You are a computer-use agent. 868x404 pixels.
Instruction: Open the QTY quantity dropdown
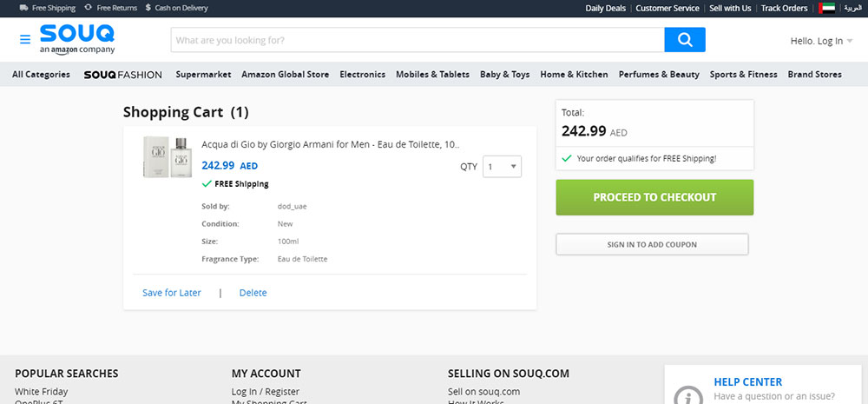pyautogui.click(x=502, y=166)
